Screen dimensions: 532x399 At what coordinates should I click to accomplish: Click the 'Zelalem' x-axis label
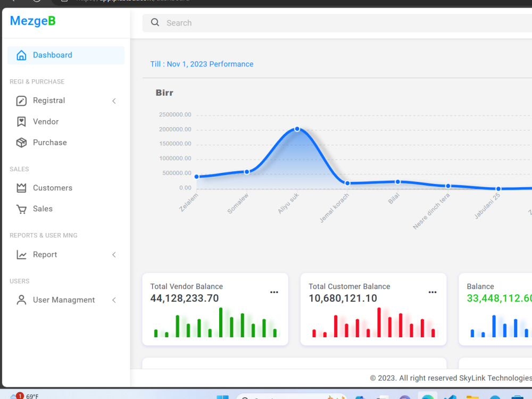(189, 202)
